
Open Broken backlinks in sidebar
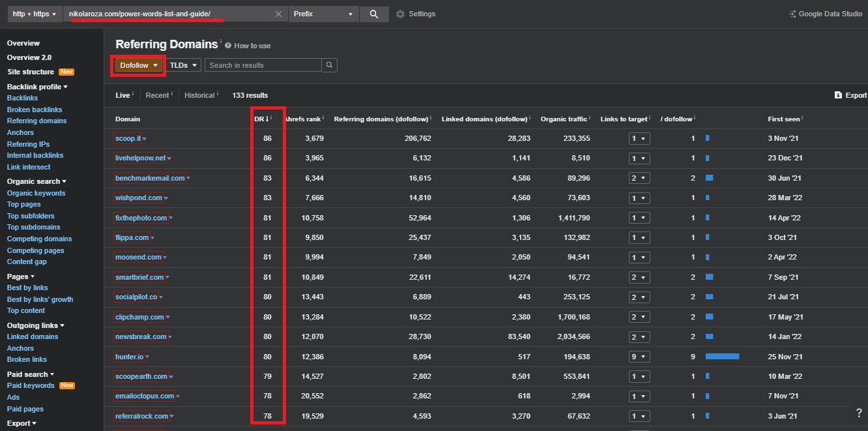click(35, 110)
